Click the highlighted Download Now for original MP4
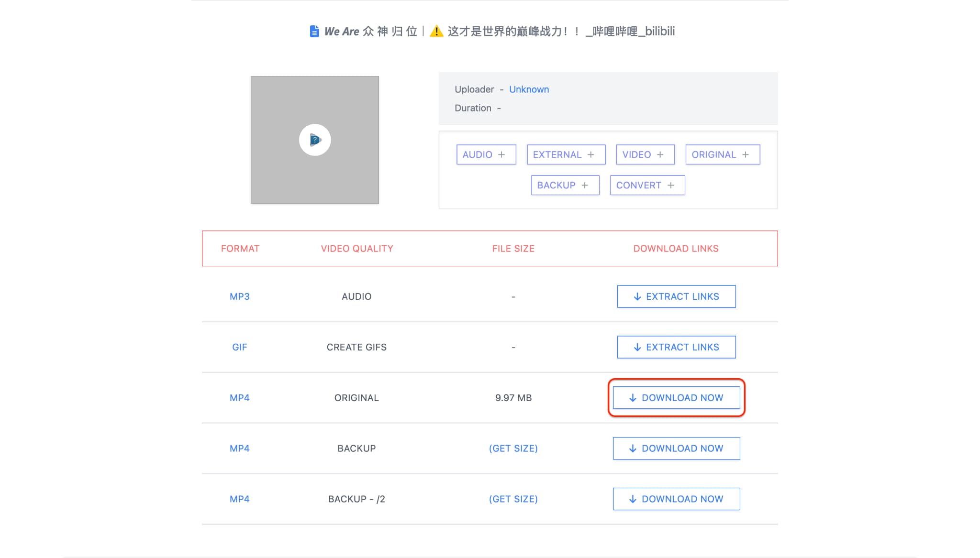 point(676,397)
